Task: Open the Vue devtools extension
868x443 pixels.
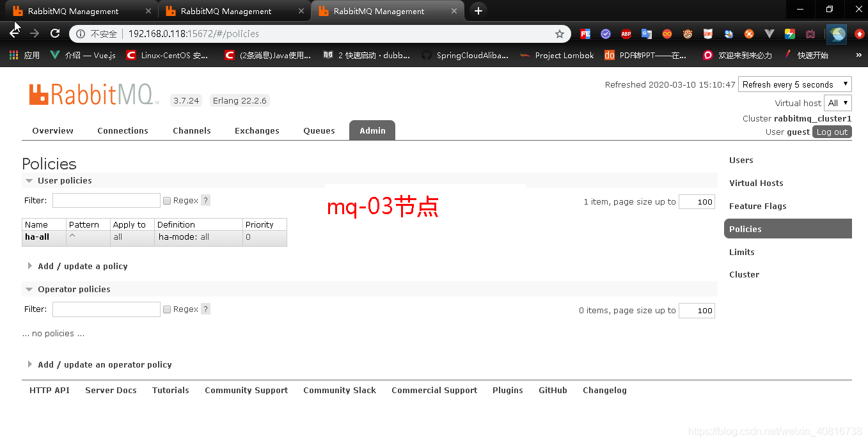Action: [x=769, y=34]
